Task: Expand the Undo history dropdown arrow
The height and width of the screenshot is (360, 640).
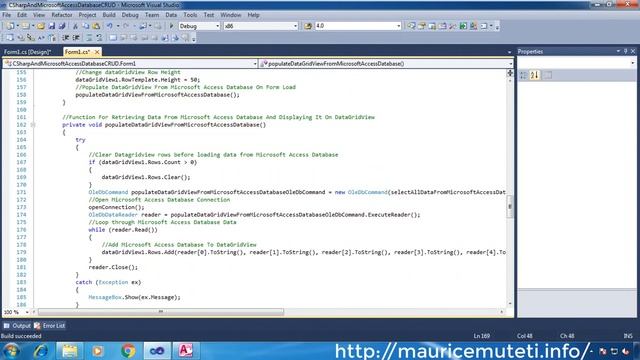Action: click(118, 26)
